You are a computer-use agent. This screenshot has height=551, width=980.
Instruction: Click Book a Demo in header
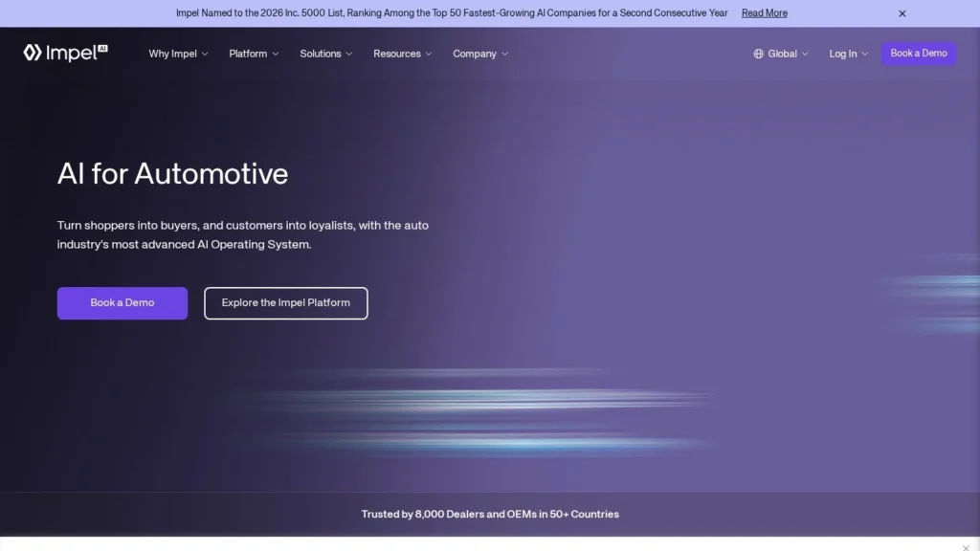[x=918, y=54]
